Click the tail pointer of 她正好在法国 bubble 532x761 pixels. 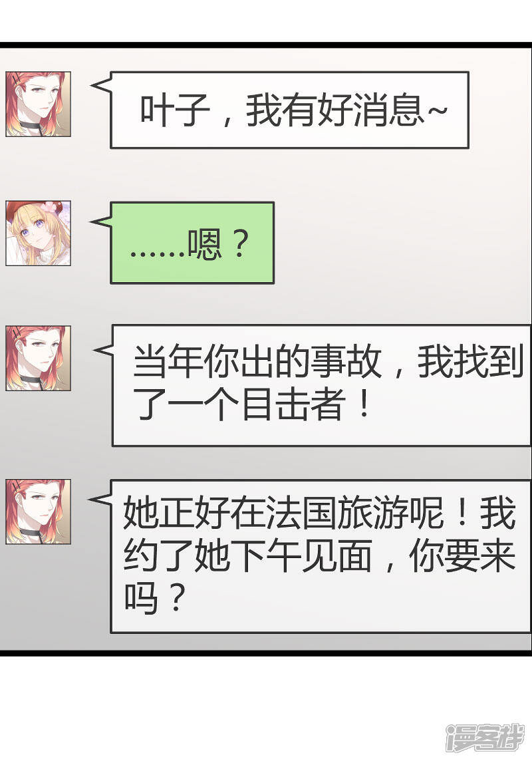tap(100, 498)
